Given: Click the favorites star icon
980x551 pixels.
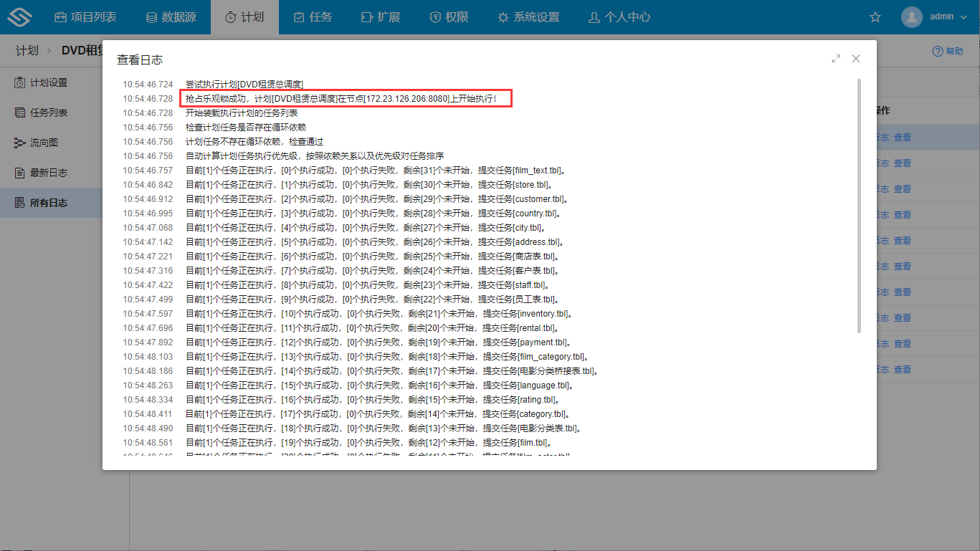Looking at the screenshot, I should click(x=875, y=17).
